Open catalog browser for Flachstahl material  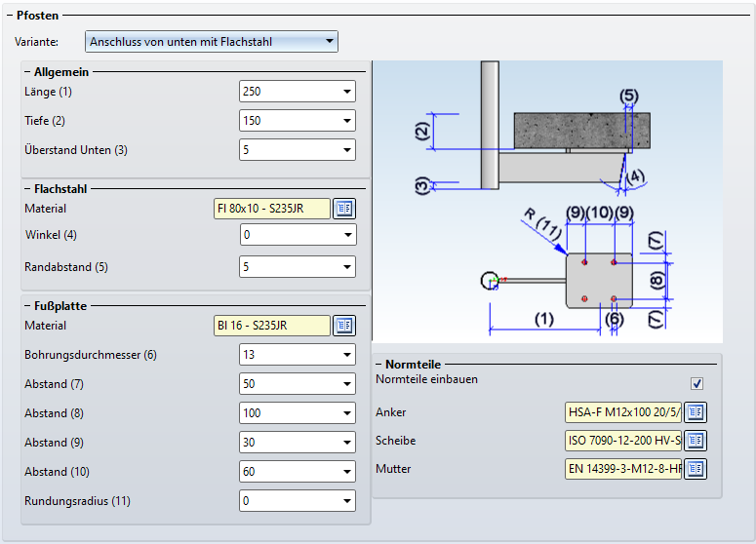pyautogui.click(x=344, y=209)
